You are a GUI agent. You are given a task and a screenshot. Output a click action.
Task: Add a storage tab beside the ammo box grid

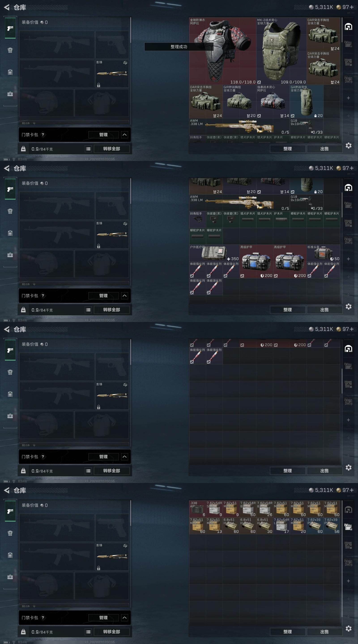pyautogui.click(x=348, y=581)
